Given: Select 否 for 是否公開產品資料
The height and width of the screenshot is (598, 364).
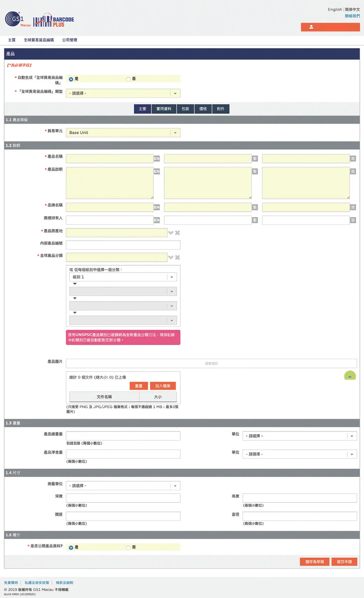Looking at the screenshot, I should 128,548.
